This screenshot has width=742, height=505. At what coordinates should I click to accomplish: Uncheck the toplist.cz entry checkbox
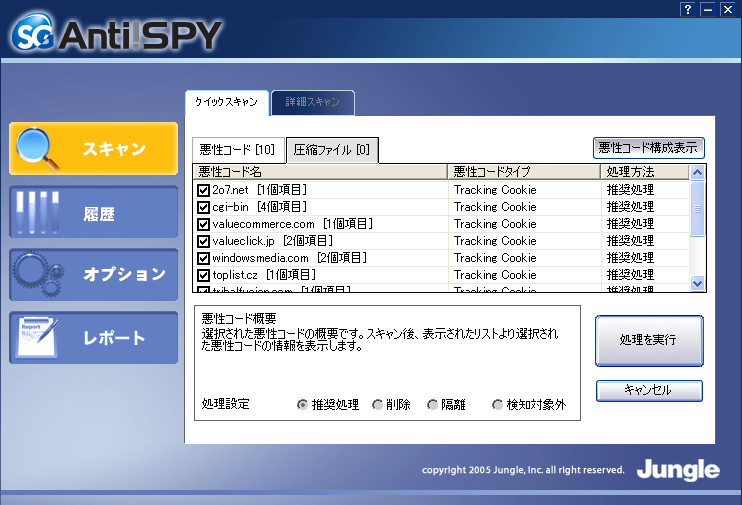tap(203, 275)
